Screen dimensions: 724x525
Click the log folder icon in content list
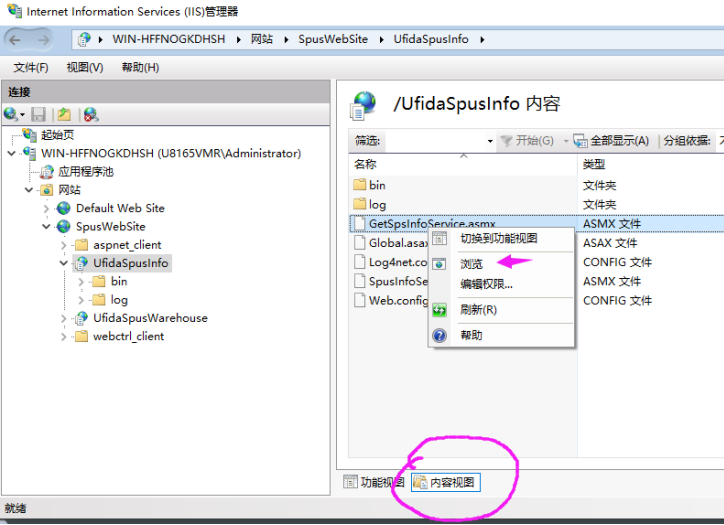(x=359, y=204)
